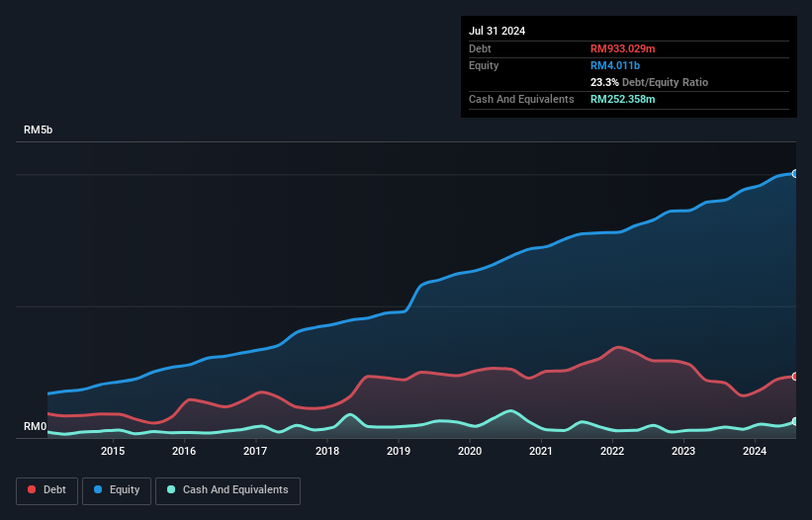
Task: Click the 2018 x-axis label
Action: point(327,451)
